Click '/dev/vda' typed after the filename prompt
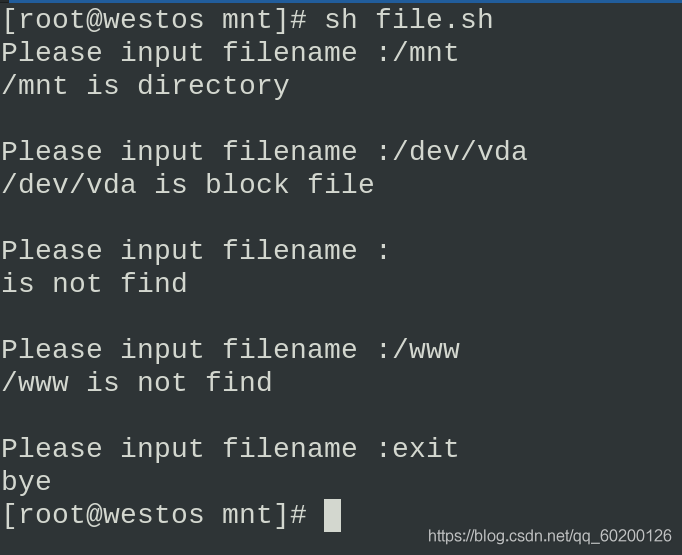Screen dimensions: 682x555 pos(460,152)
